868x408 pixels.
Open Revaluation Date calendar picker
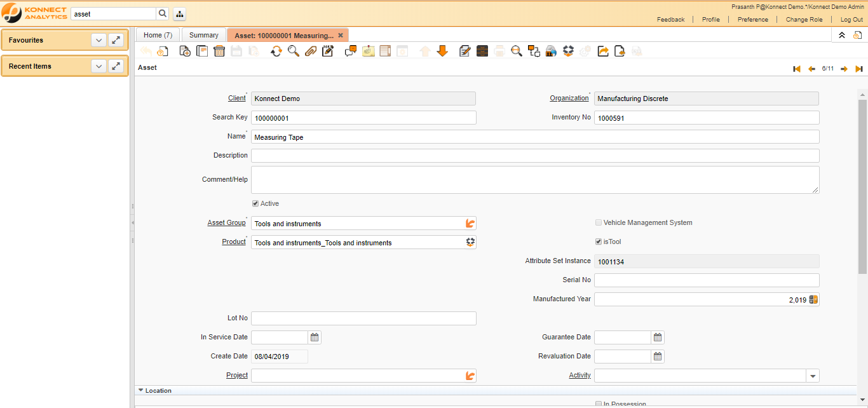tap(658, 357)
